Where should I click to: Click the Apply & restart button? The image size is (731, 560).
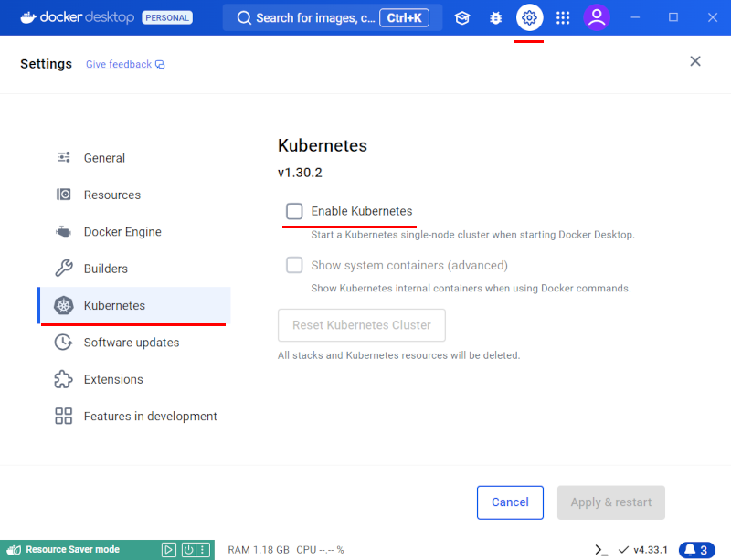[610, 502]
